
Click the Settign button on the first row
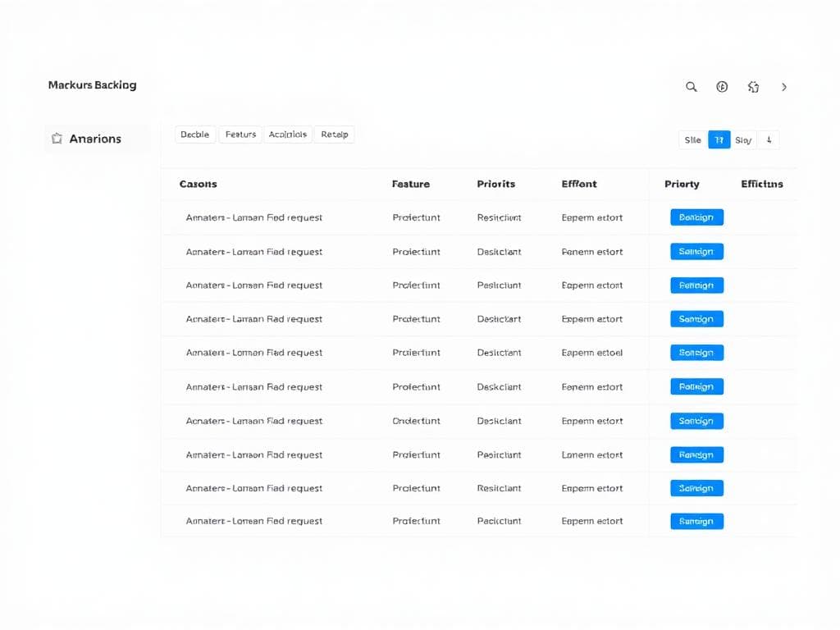point(696,217)
